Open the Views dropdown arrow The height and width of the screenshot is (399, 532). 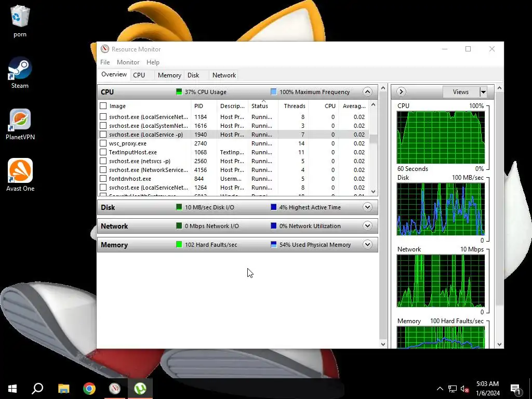point(483,92)
